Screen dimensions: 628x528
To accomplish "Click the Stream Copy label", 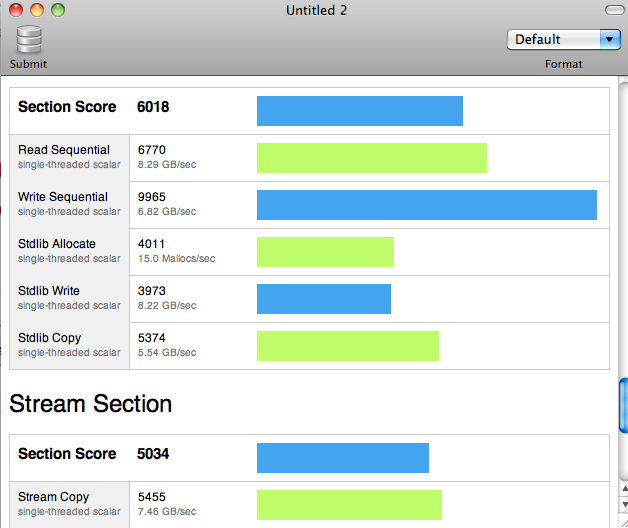I will point(54,497).
